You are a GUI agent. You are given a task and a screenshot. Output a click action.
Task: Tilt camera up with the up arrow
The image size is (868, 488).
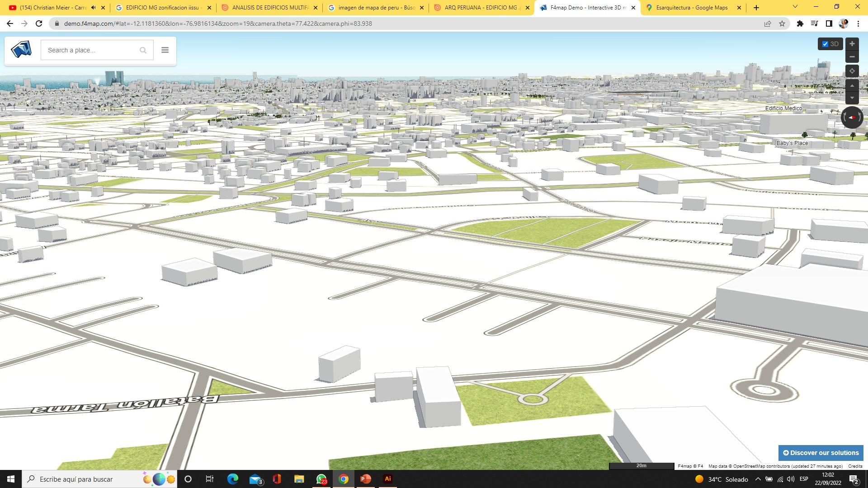(x=852, y=86)
